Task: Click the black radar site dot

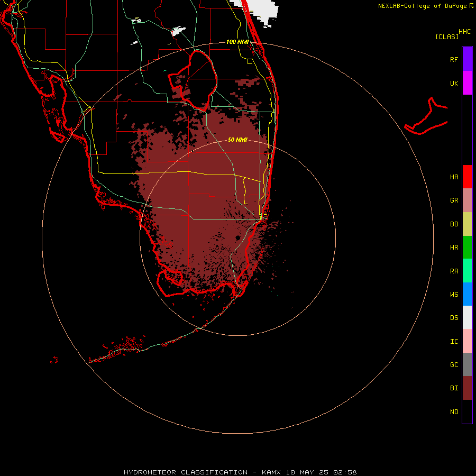Action: tap(237, 237)
